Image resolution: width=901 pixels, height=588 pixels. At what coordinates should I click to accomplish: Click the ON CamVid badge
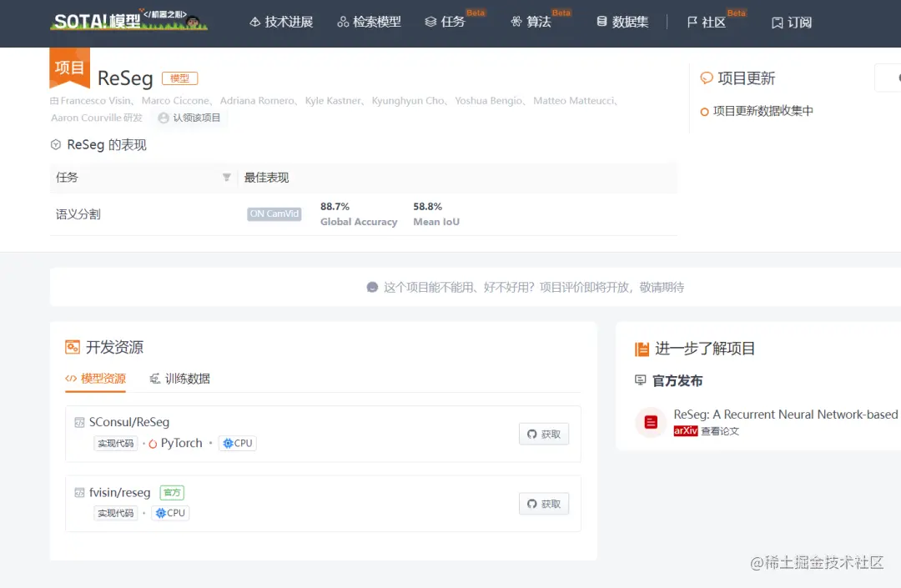pyautogui.click(x=274, y=214)
